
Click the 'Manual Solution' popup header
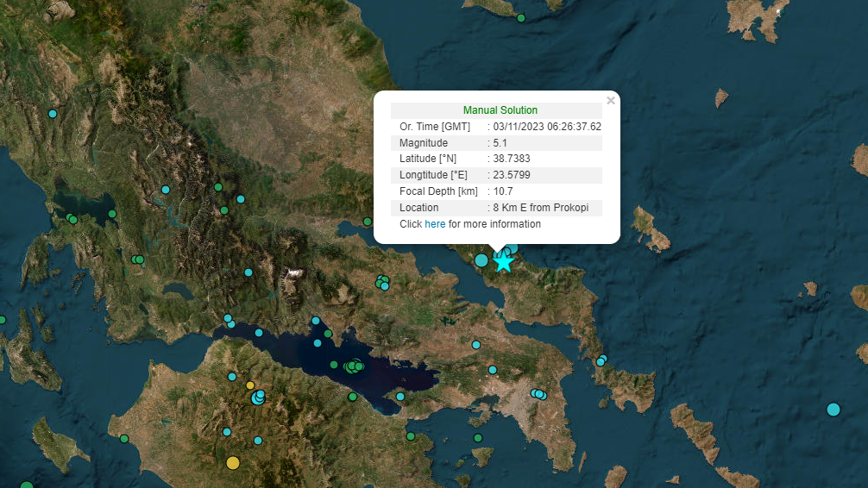500,110
